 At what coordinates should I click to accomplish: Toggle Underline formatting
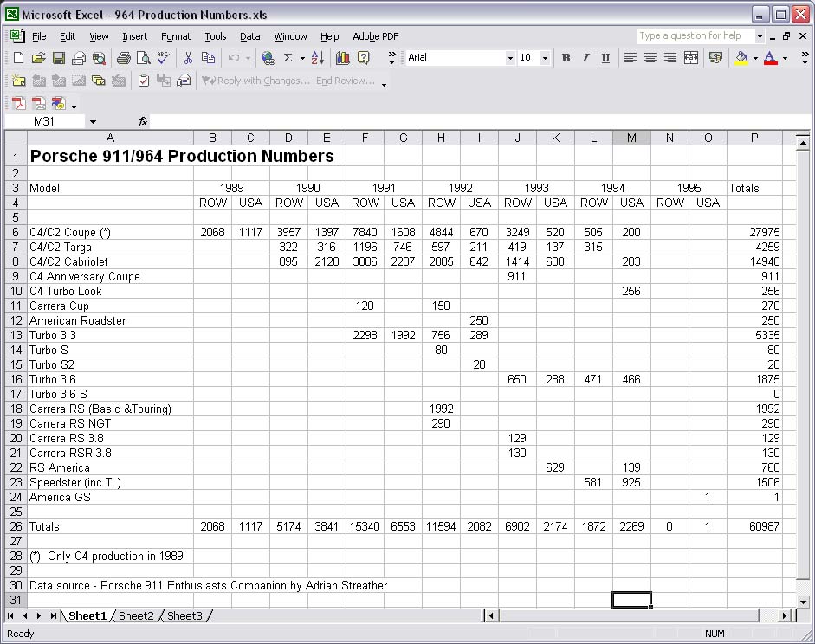tap(605, 58)
